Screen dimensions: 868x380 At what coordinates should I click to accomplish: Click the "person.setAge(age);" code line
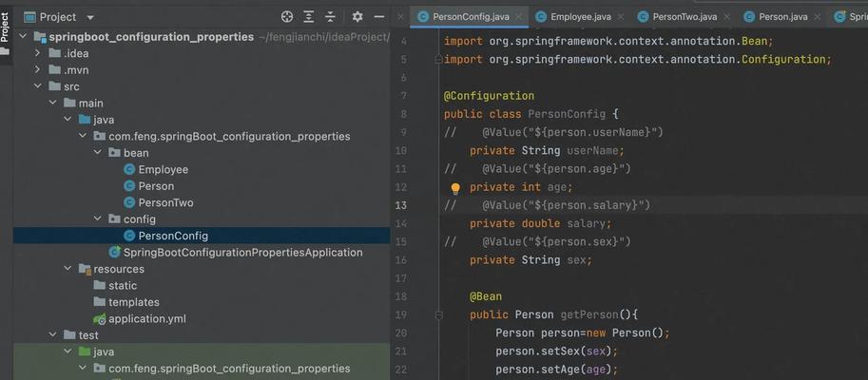(556, 370)
